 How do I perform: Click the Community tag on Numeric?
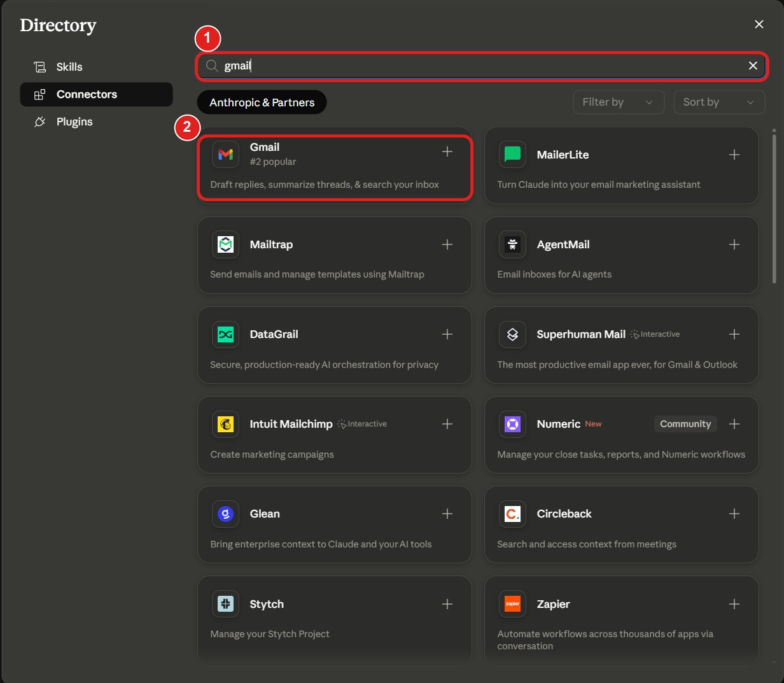point(685,424)
